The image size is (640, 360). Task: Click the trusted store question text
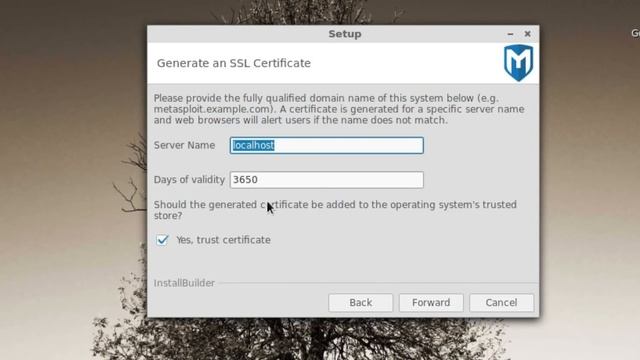[335, 210]
